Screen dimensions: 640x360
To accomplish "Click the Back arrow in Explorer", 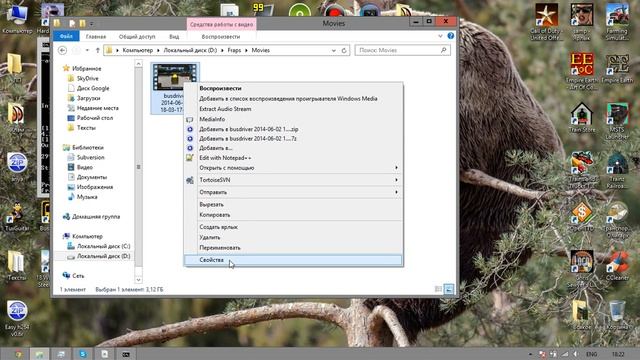I will (x=62, y=50).
